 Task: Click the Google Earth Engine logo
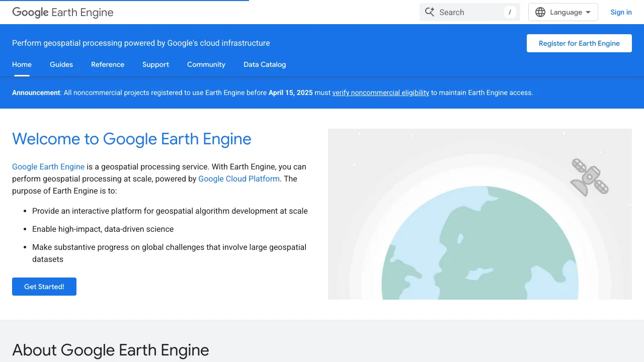pyautogui.click(x=63, y=12)
